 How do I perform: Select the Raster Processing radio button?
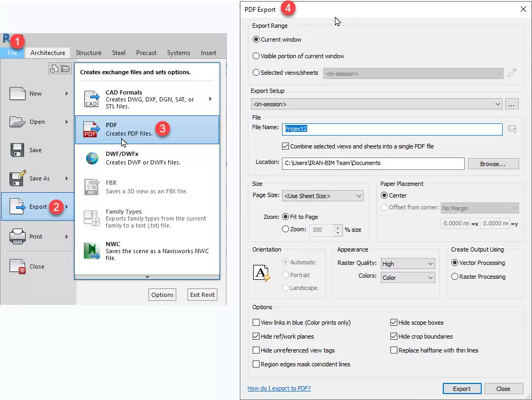[x=455, y=277]
